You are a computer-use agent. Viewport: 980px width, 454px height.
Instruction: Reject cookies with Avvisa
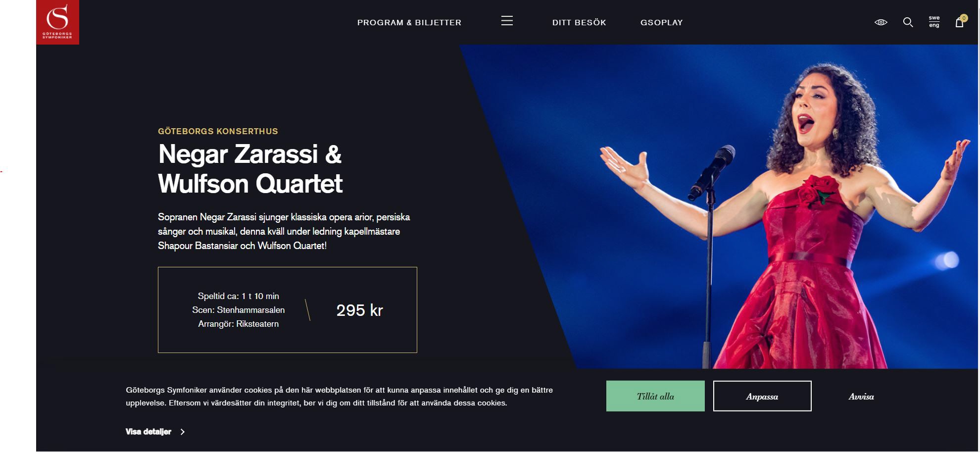861,397
